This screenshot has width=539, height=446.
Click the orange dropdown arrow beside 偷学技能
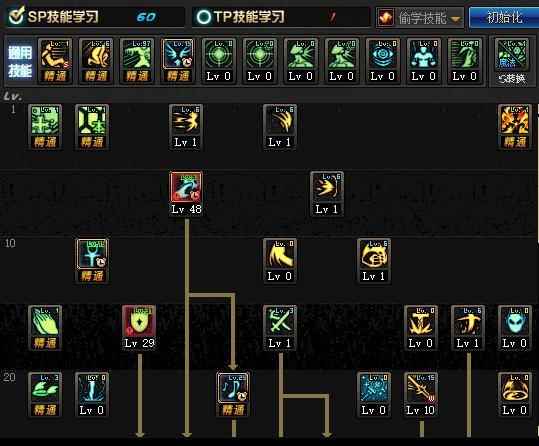[x=455, y=19]
